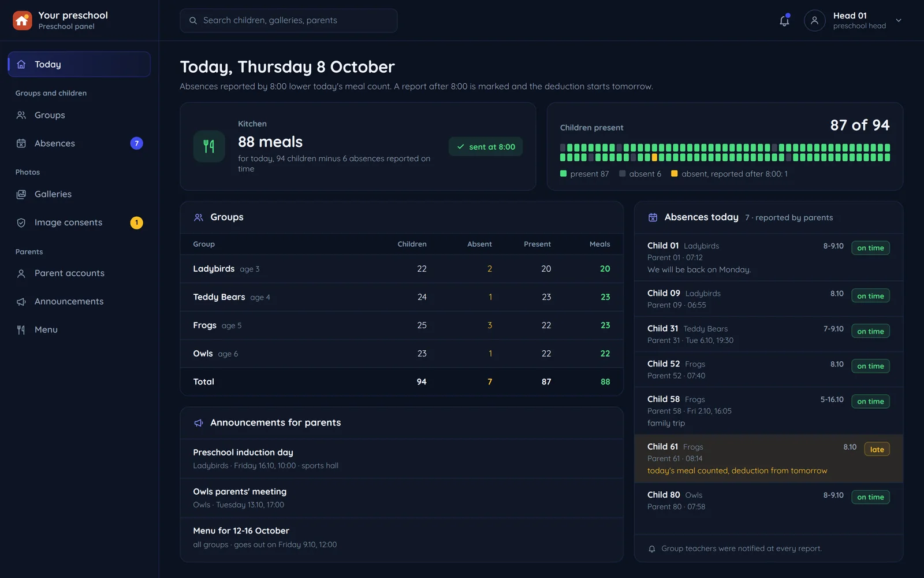Click the Total row meals value 88
Image resolution: width=924 pixels, height=578 pixels.
click(605, 382)
